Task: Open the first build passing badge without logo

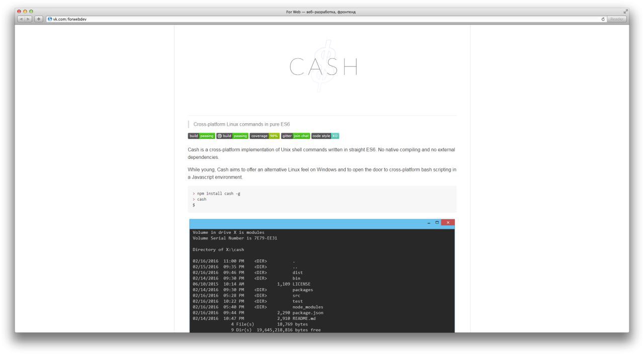Action: point(201,136)
